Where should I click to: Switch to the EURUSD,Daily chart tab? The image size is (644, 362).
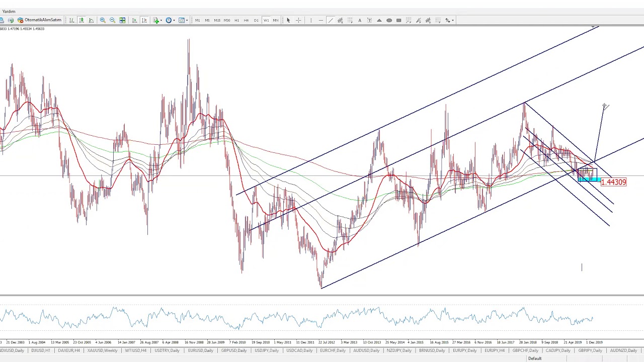tap(200, 350)
